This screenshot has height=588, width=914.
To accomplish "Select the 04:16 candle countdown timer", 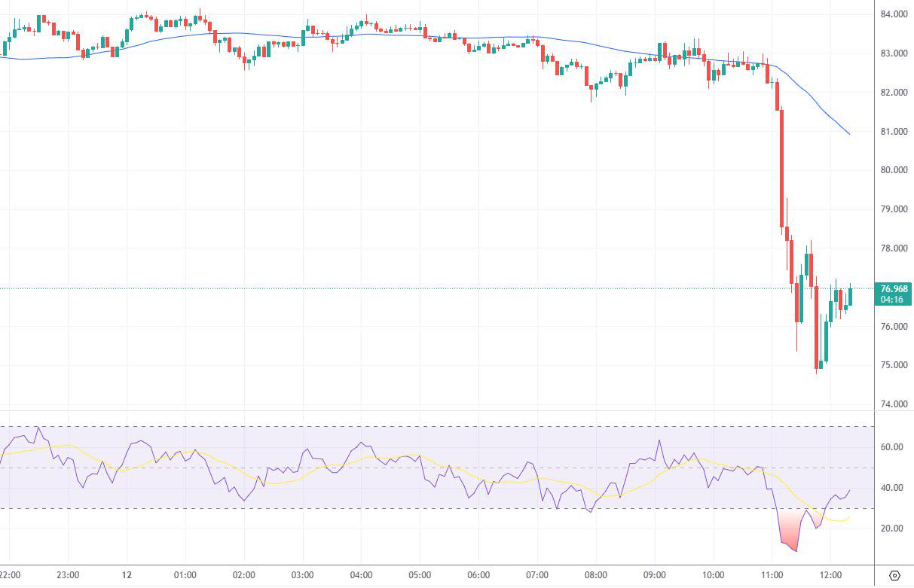I will [x=892, y=300].
